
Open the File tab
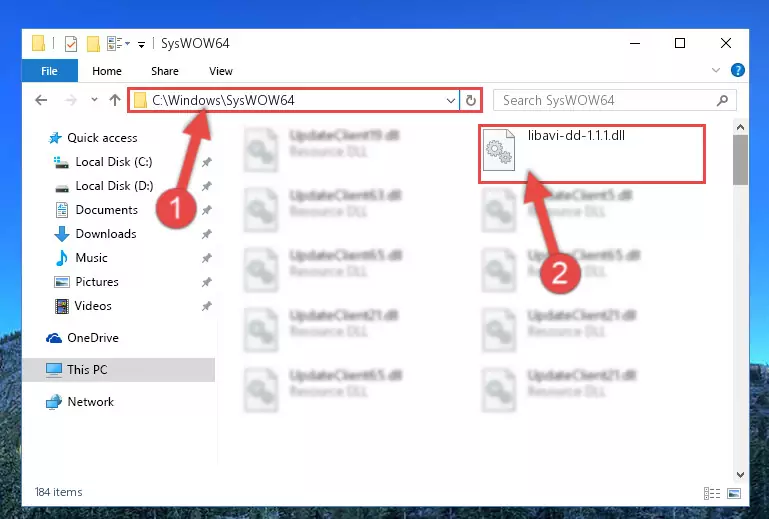50,71
